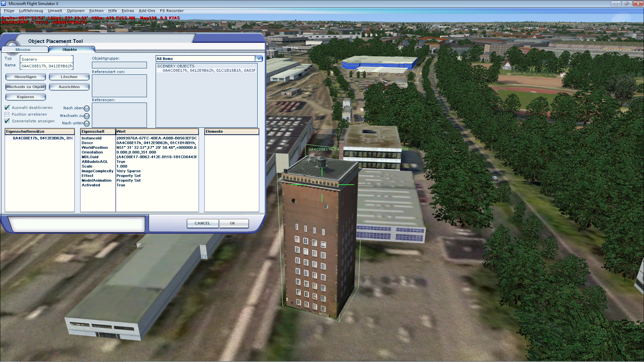Click the Kopieren button
The image size is (644, 362).
[25, 97]
